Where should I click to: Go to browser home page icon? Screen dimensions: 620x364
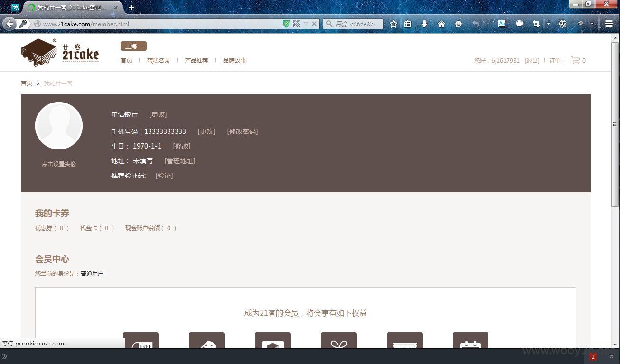pos(442,24)
